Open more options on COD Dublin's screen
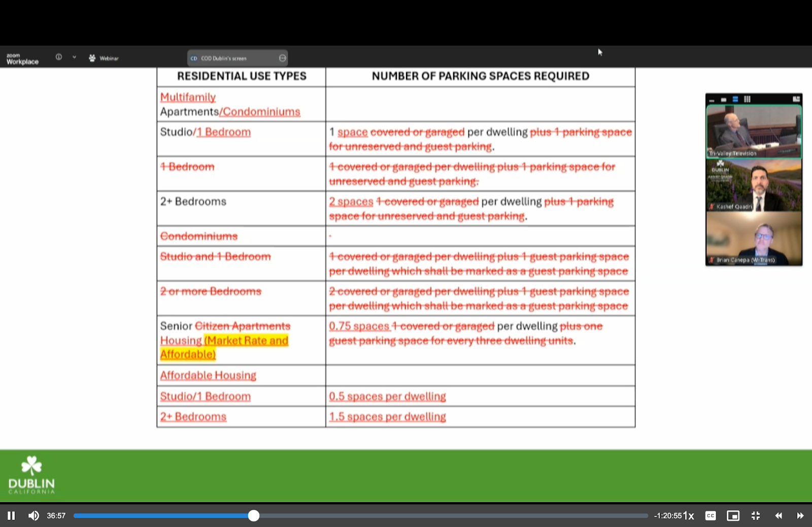Screen dimensions: 812x527 pyautogui.click(x=283, y=58)
